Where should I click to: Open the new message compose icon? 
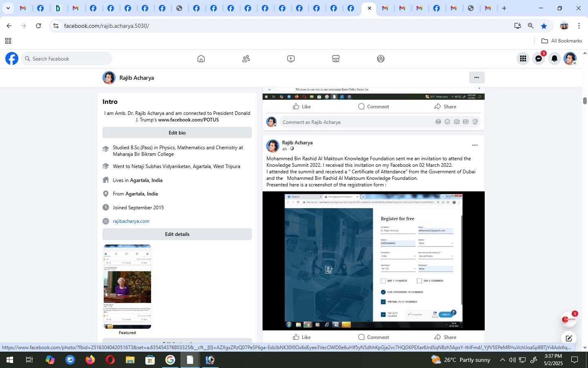569,338
